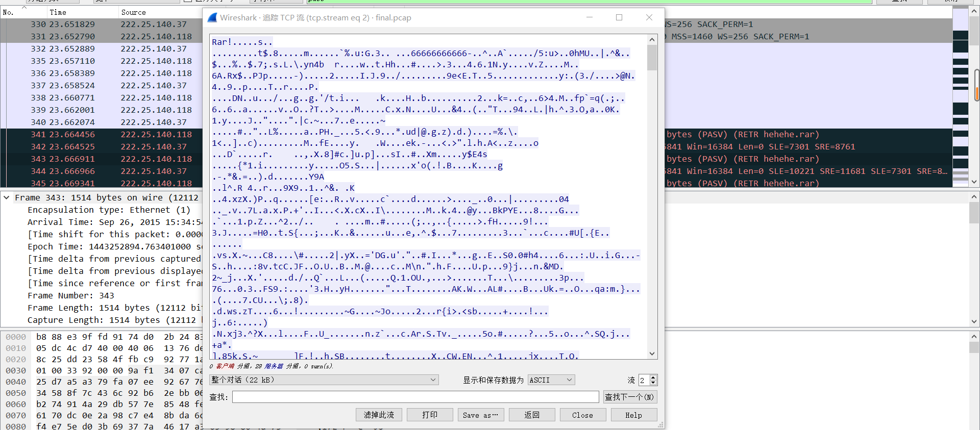
Task: Increment the stream number stepper
Action: click(654, 377)
